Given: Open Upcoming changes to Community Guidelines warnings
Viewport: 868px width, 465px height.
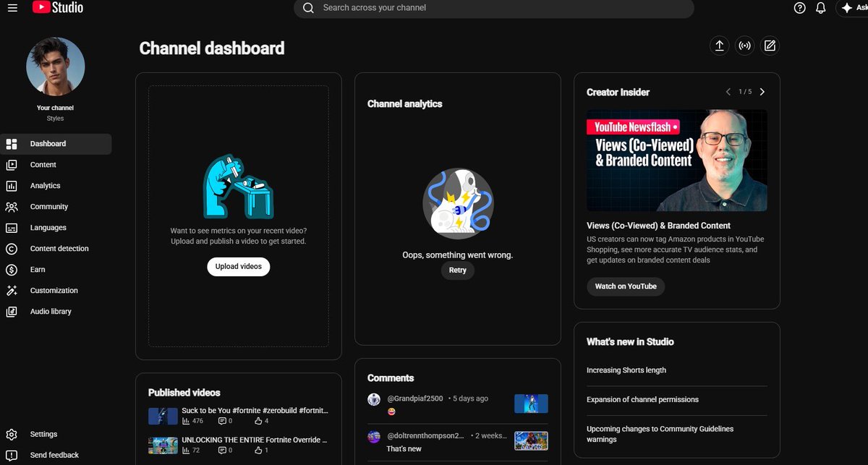Looking at the screenshot, I should coord(660,434).
